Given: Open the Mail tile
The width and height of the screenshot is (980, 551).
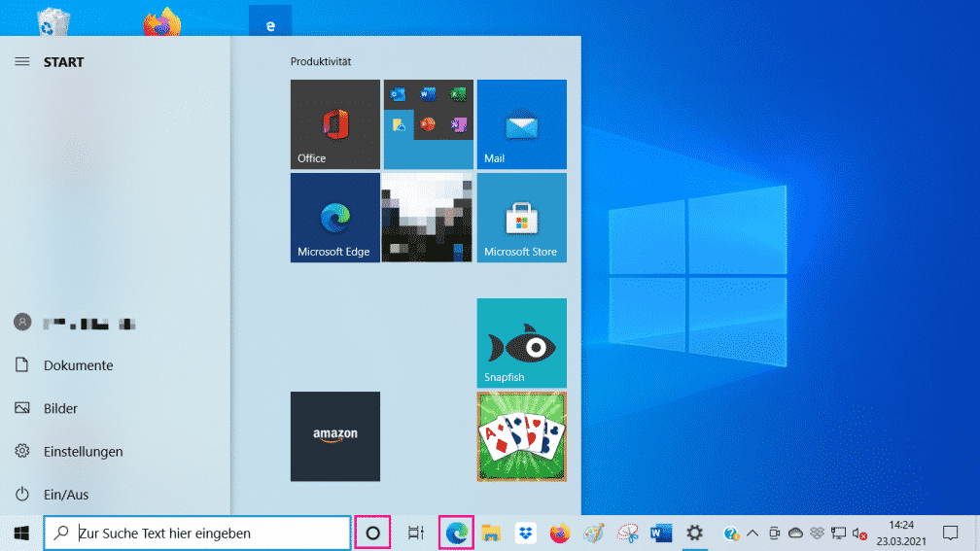Looking at the screenshot, I should (x=521, y=124).
